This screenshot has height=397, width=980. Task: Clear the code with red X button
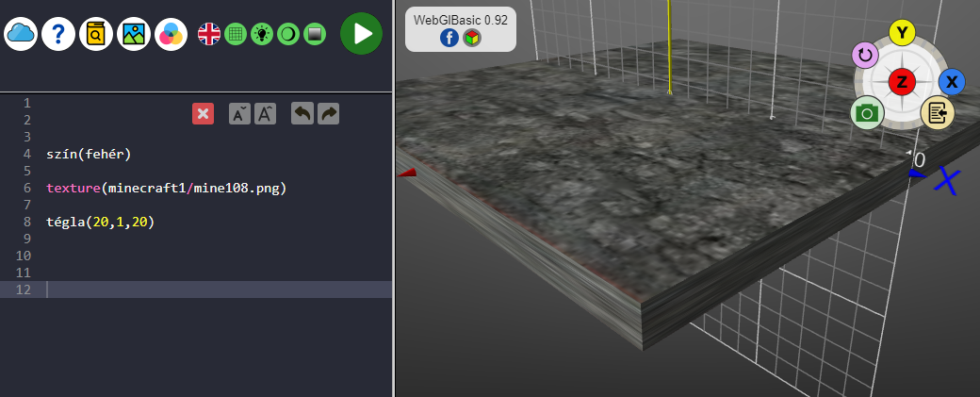click(203, 114)
